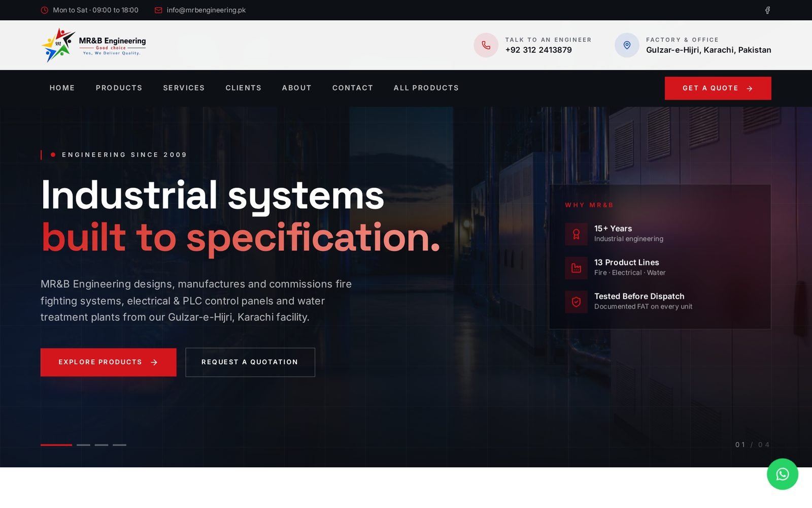Click the phone number +92 312 2413879
The image size is (812, 508).
pyautogui.click(x=538, y=50)
